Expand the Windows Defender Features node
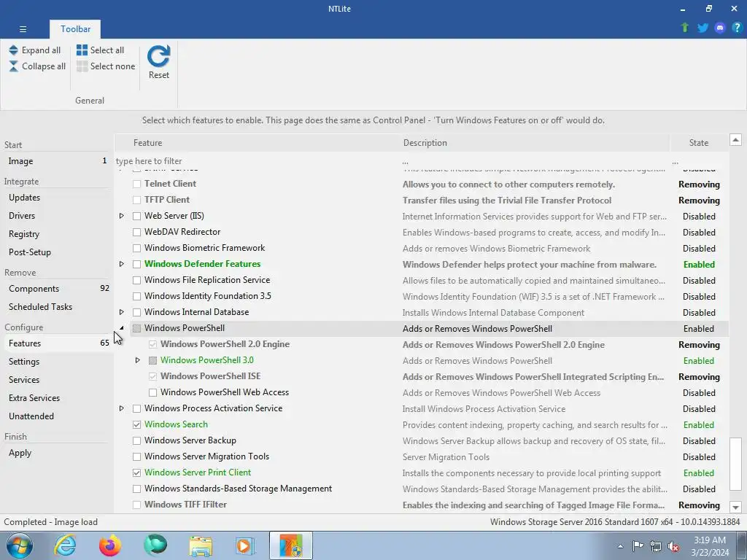747x560 pixels. (x=122, y=264)
